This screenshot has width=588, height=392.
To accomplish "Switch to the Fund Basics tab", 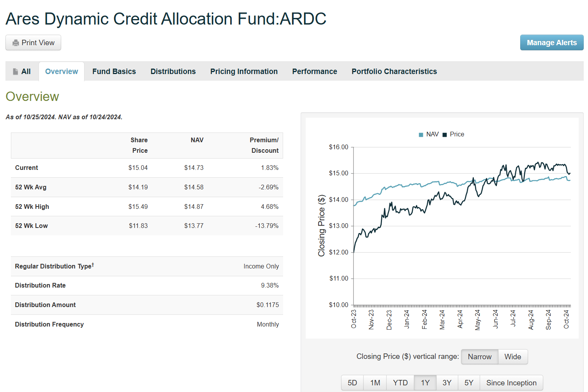I will (114, 71).
